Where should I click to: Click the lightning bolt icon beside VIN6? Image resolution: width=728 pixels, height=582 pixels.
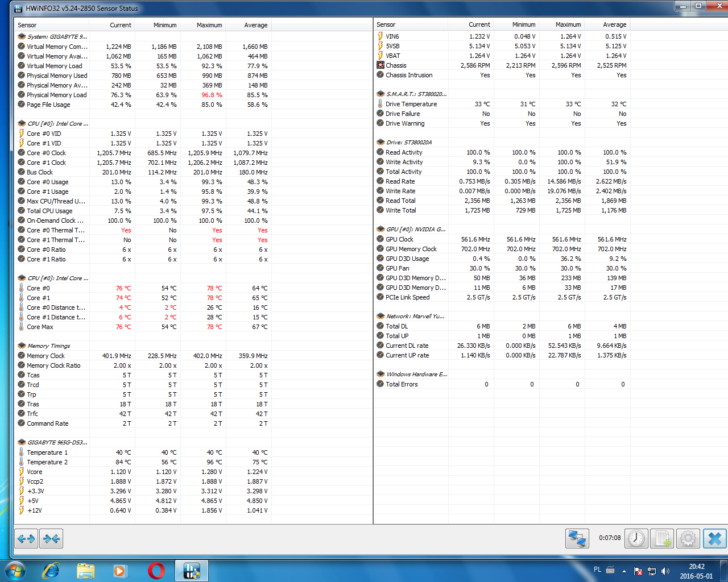(x=380, y=36)
